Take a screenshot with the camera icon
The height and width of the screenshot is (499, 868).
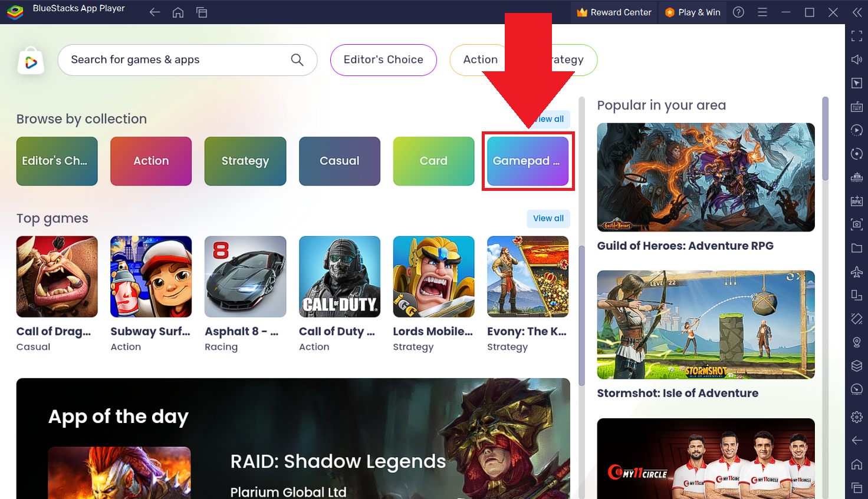857,224
